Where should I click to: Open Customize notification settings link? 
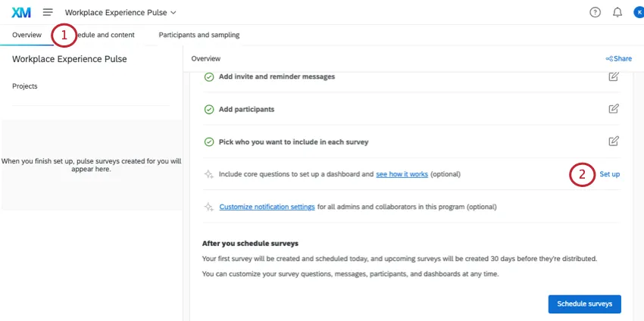[267, 207]
